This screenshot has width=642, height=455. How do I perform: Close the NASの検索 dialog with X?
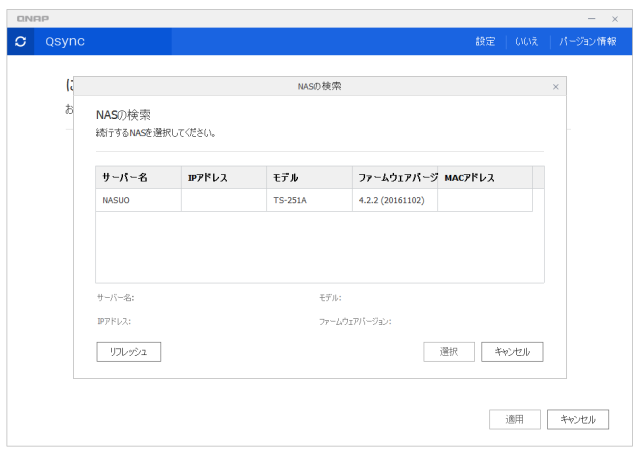556,86
